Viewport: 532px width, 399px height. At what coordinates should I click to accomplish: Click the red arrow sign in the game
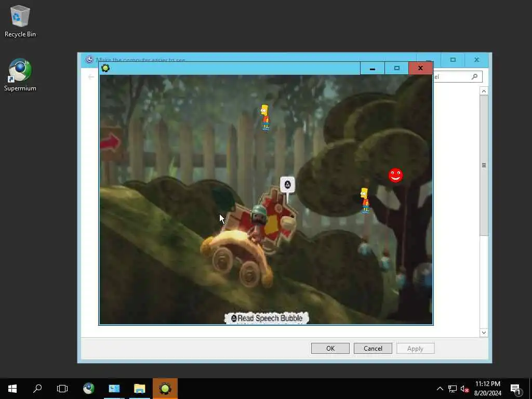click(110, 142)
